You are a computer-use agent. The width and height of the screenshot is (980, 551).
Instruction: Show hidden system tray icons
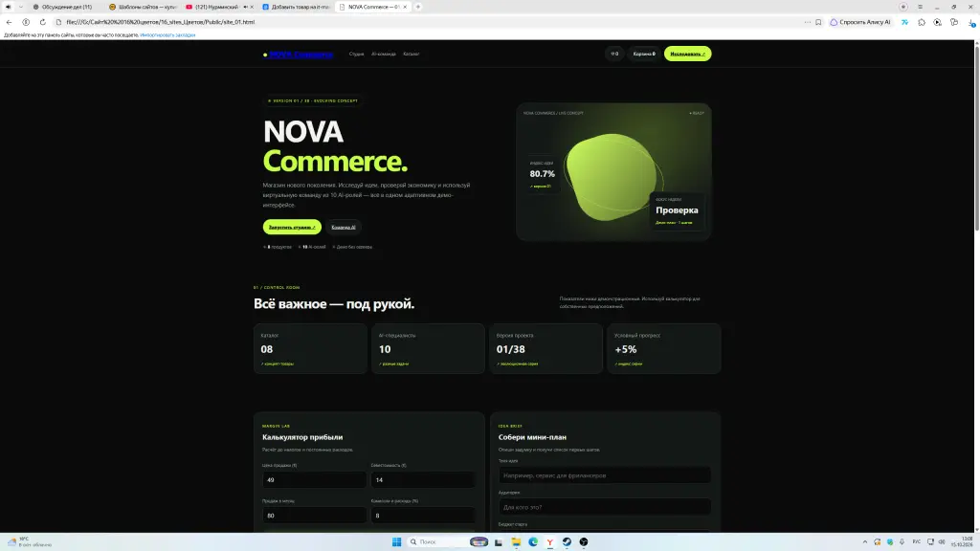point(864,541)
